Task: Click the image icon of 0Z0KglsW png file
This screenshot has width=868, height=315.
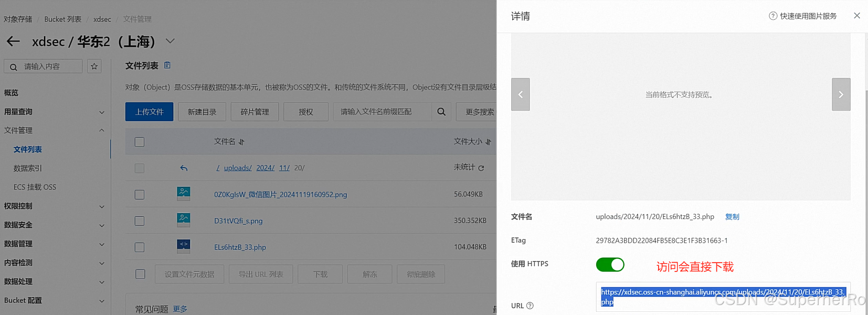Action: [x=184, y=194]
